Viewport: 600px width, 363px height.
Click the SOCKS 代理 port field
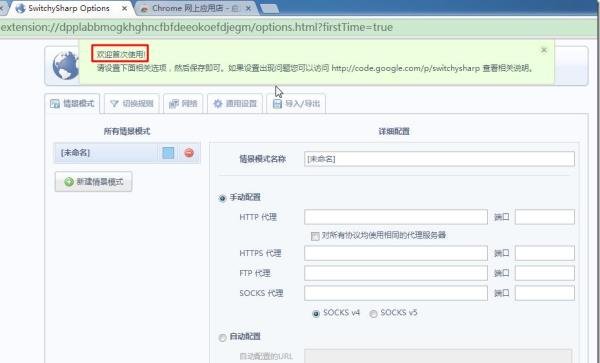(x=545, y=293)
